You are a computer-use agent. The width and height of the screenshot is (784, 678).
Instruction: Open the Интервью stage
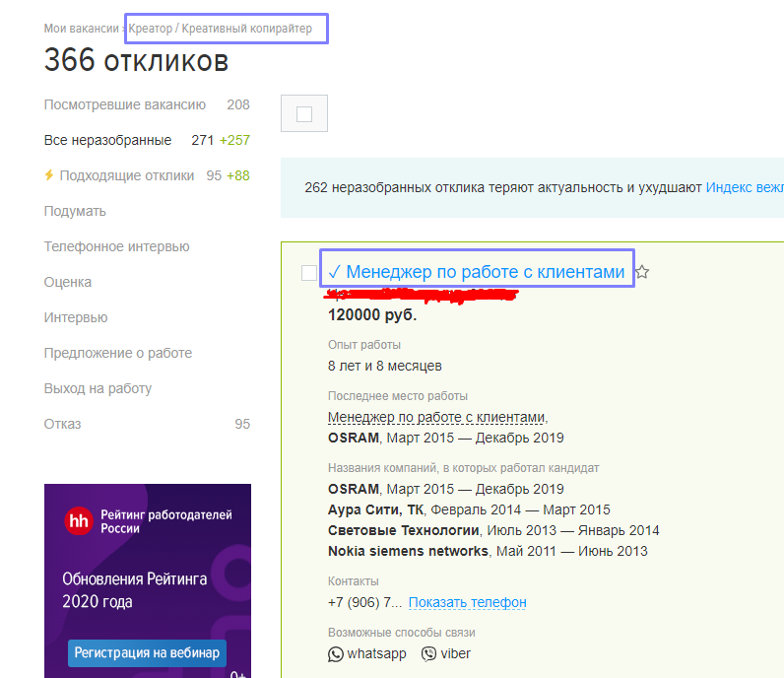[76, 317]
